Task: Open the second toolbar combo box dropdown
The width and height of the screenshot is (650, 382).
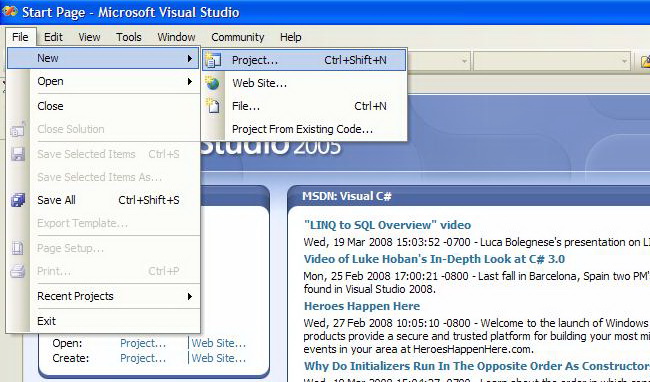Action: coord(624,61)
